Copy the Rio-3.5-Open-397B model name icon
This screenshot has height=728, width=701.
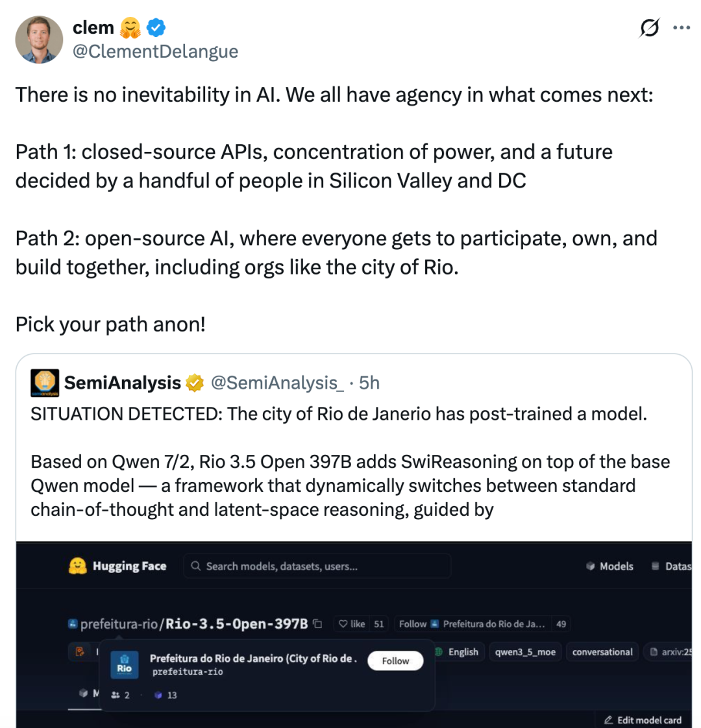tap(317, 624)
